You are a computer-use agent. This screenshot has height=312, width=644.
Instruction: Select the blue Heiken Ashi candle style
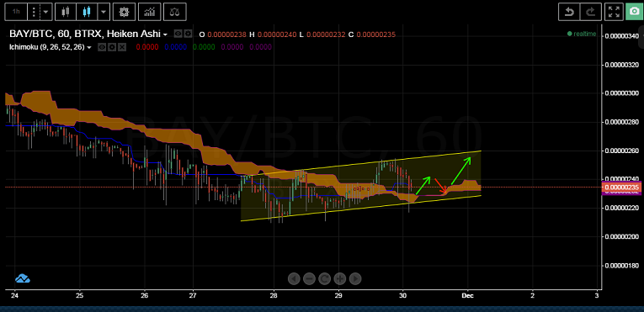click(87, 12)
